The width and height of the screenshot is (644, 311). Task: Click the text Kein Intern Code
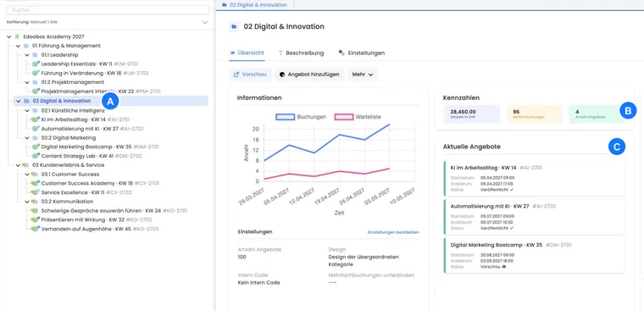(x=258, y=283)
